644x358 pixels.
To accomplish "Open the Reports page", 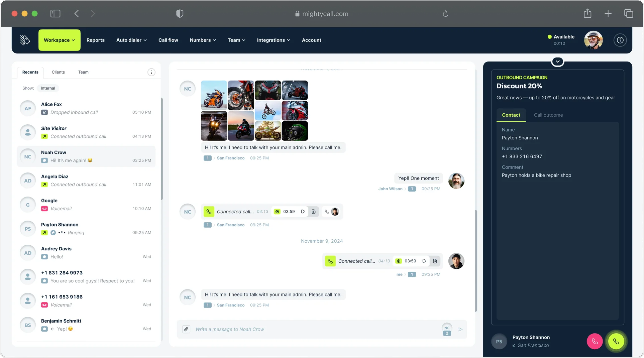I will [95, 40].
